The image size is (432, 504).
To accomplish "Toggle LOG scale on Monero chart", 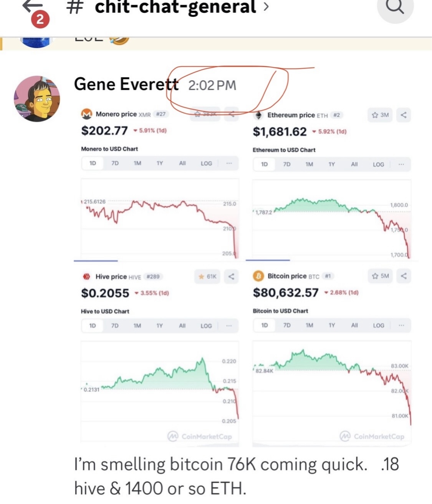I will 206,163.
